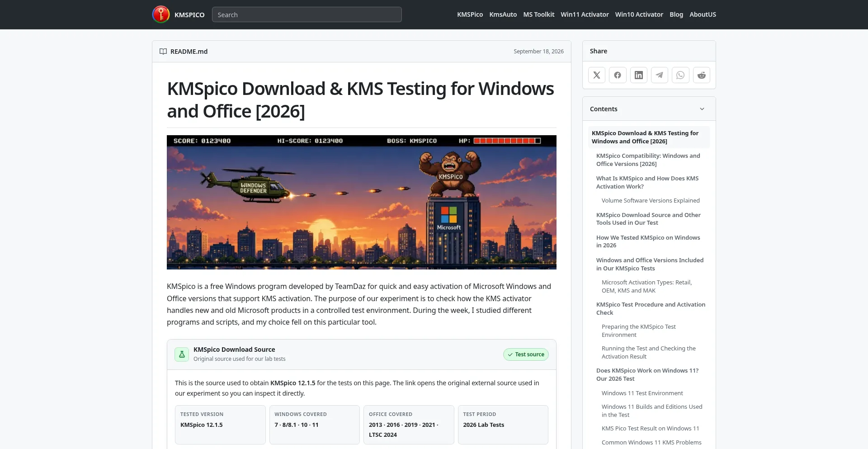This screenshot has width=868, height=449.
Task: Share the page on Reddit
Action: click(702, 75)
